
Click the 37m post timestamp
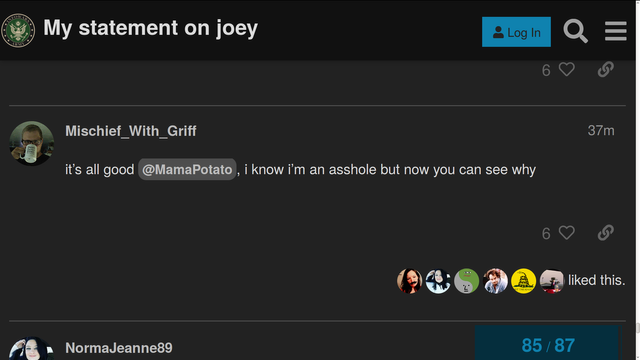[601, 131]
